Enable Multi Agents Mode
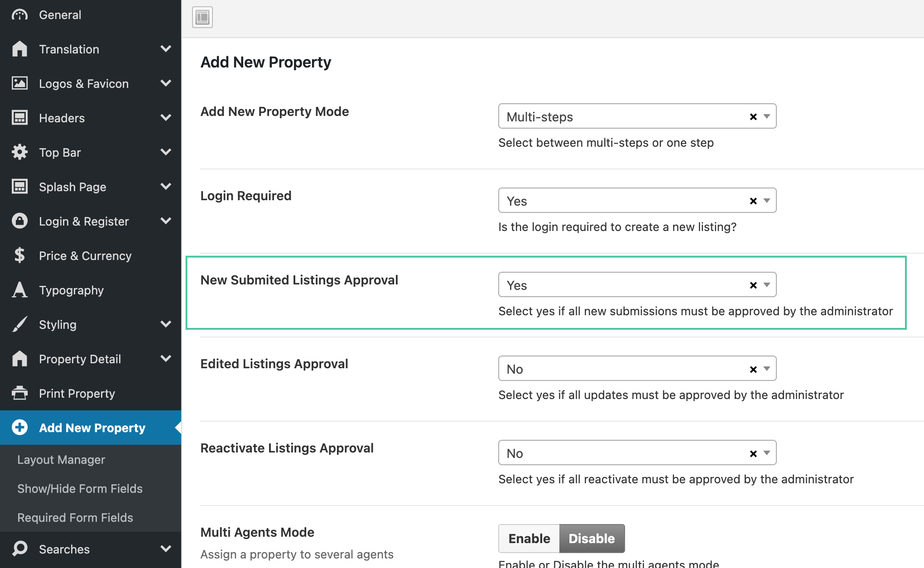The width and height of the screenshot is (924, 568). pos(528,539)
